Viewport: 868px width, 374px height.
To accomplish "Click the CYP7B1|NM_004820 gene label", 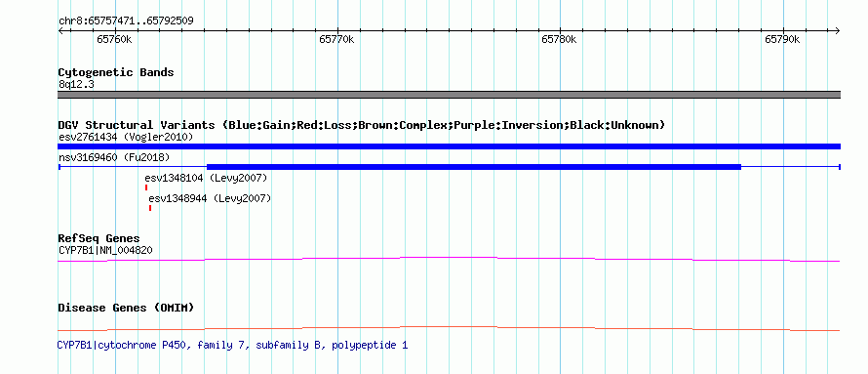I will pos(105,250).
